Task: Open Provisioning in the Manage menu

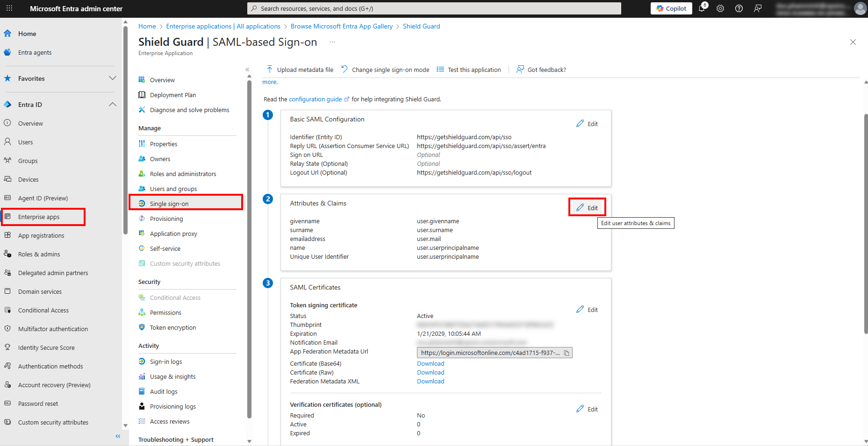Action: pyautogui.click(x=166, y=219)
